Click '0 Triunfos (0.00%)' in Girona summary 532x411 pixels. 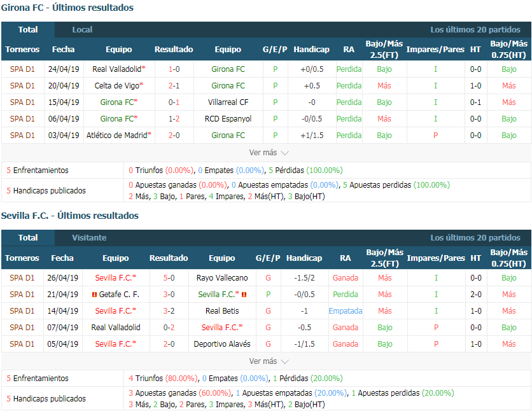161,171
